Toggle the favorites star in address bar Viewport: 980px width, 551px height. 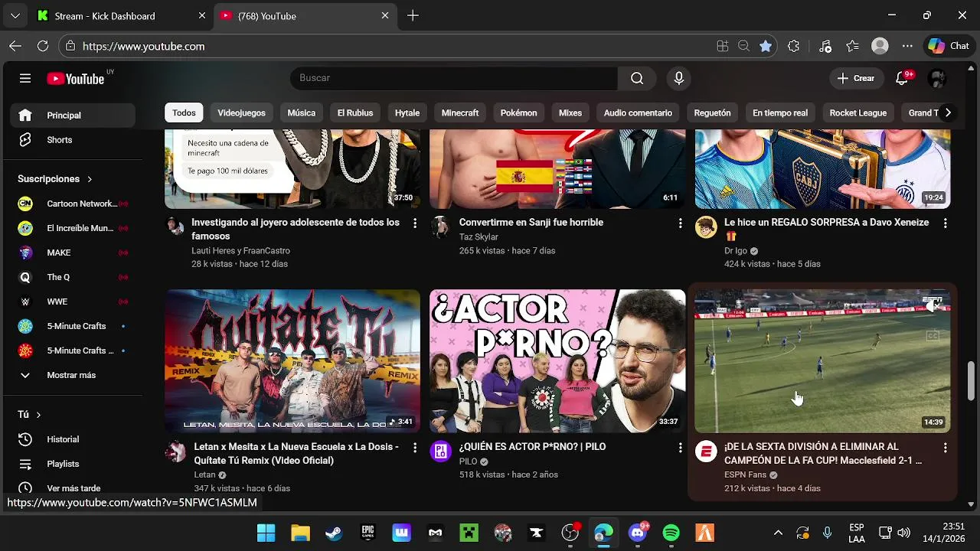pyautogui.click(x=766, y=46)
